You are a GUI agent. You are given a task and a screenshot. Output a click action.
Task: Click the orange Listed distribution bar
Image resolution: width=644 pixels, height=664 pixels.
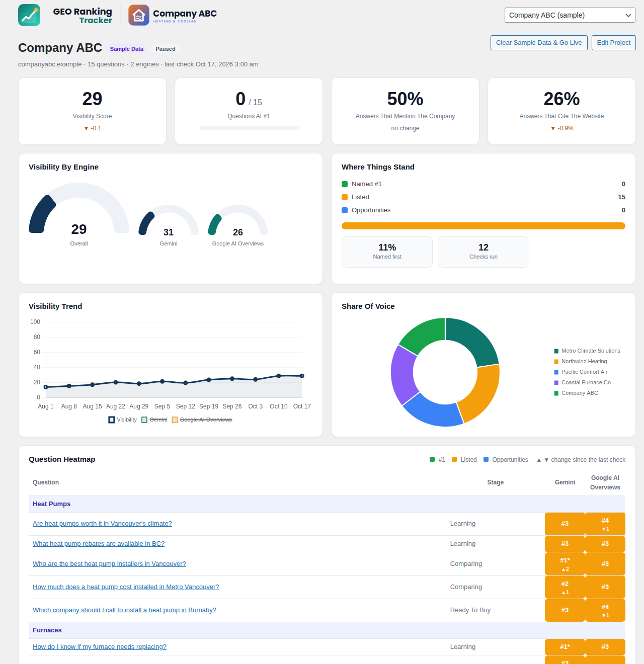click(484, 226)
